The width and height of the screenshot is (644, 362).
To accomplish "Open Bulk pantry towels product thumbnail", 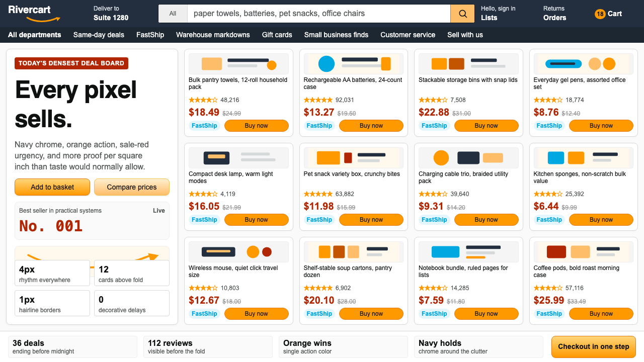I will 239,64.
